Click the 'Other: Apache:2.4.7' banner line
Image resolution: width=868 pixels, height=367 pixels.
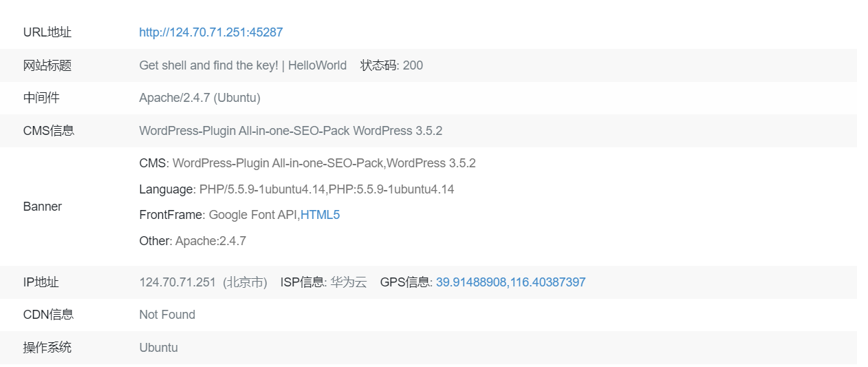pos(193,241)
